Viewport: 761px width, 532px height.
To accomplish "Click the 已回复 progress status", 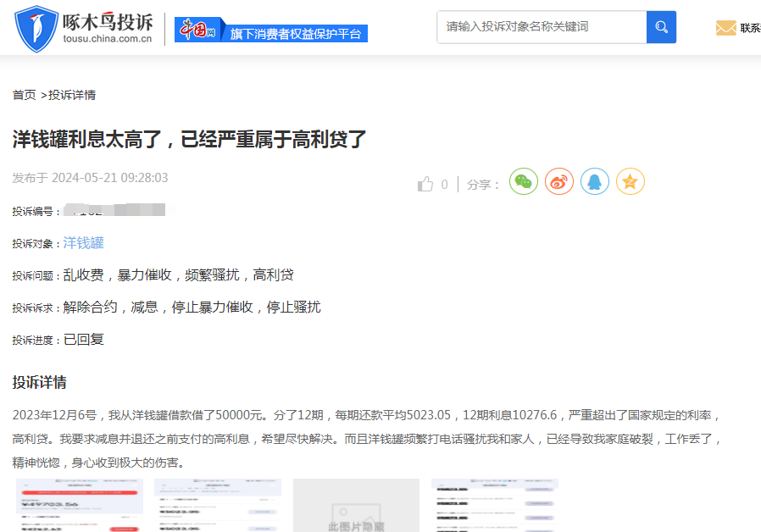I will pyautogui.click(x=84, y=340).
